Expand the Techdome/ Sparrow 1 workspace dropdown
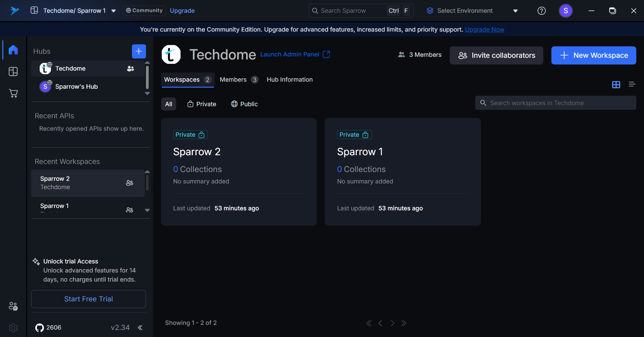This screenshot has height=337, width=644. coord(114,11)
